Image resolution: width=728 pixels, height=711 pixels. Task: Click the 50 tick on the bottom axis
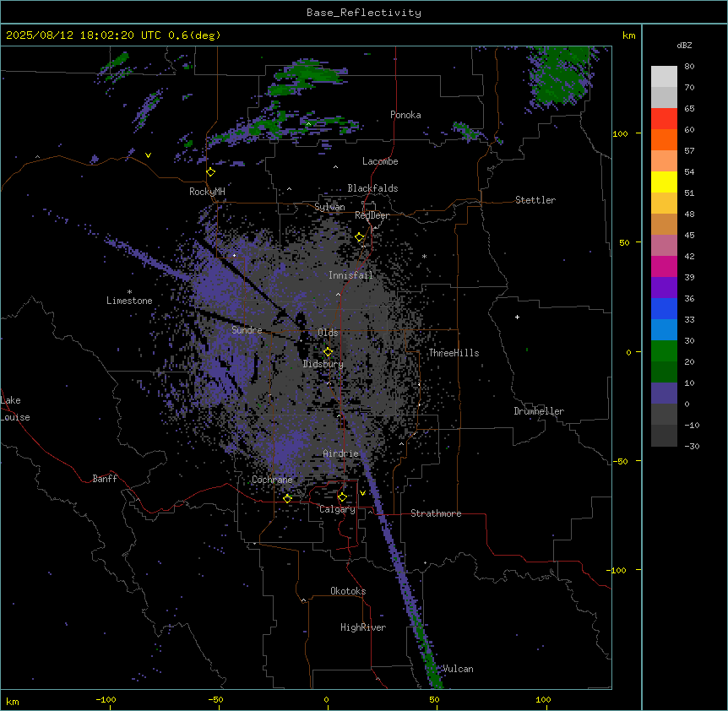434,699
